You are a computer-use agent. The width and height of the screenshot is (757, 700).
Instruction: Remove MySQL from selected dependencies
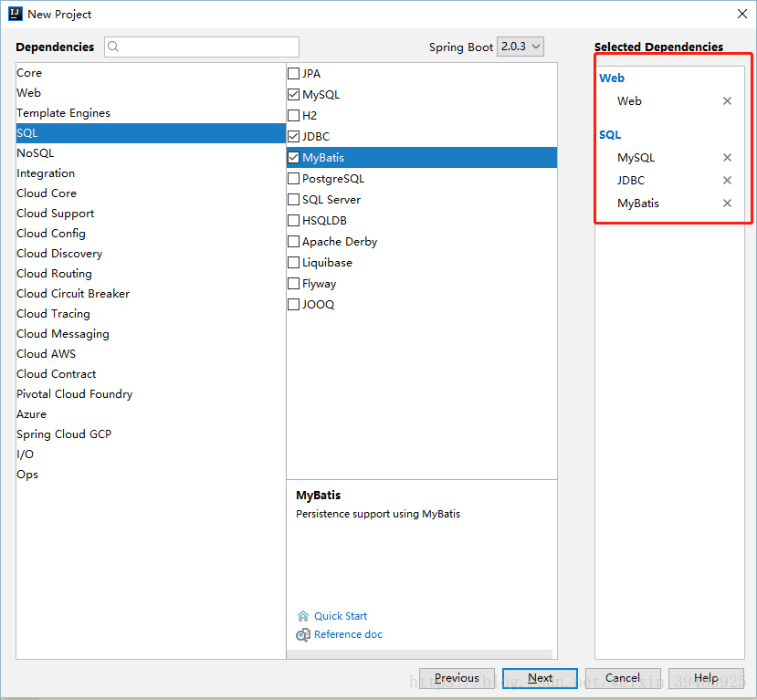click(x=727, y=157)
